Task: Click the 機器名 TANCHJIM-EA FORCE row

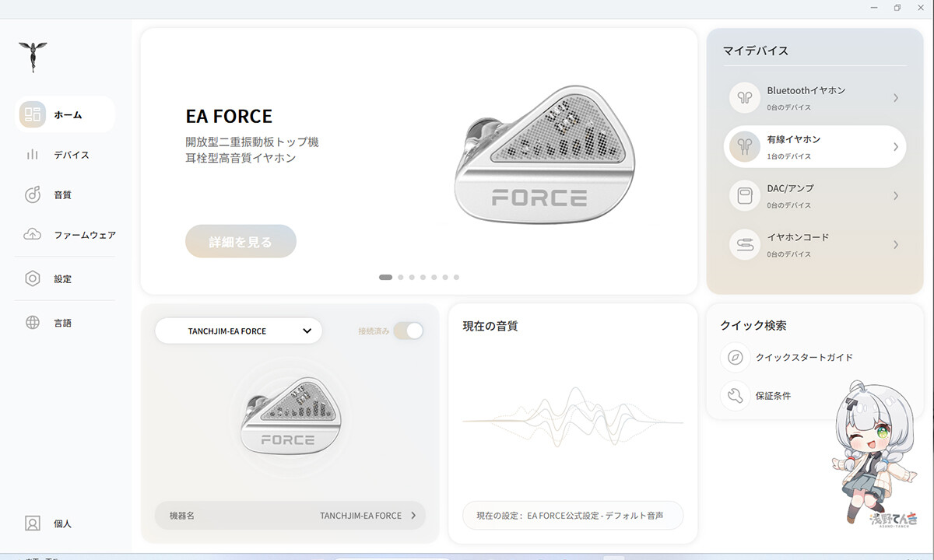Action: click(290, 515)
